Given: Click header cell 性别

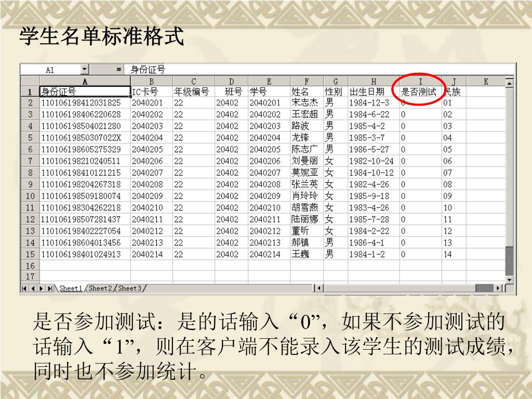Looking at the screenshot, I should coord(336,91).
